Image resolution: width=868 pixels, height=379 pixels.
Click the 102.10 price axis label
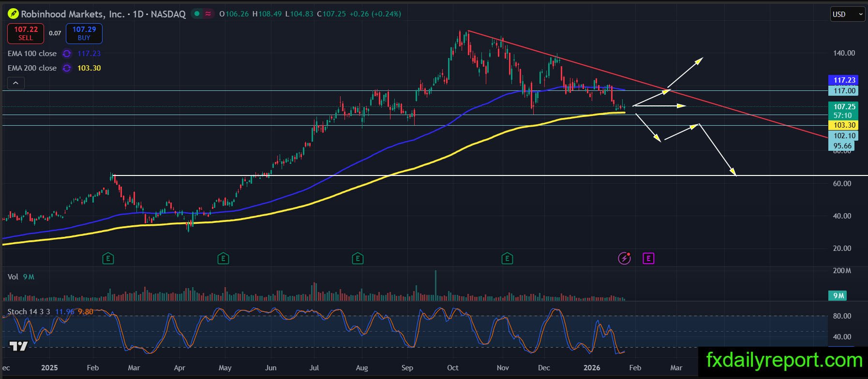844,136
